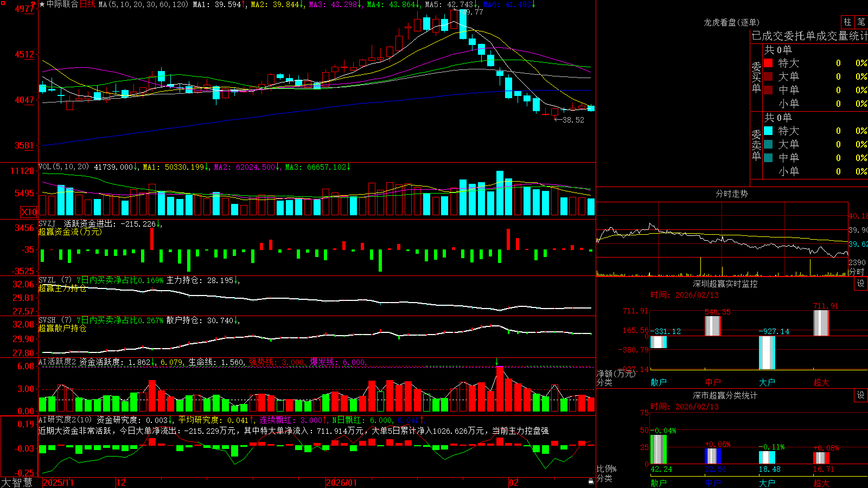Click the star icon before 中际联合

(42, 4)
